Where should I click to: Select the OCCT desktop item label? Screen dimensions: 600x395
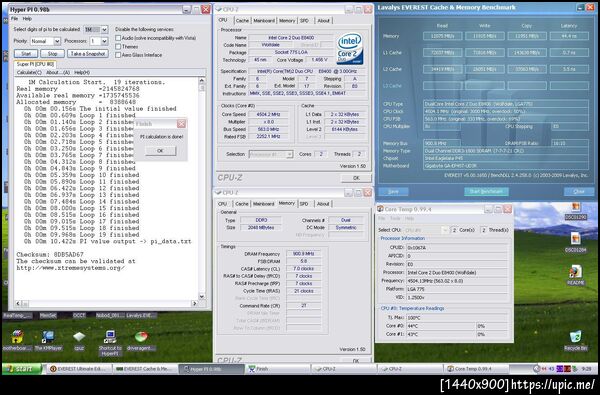coord(79,315)
